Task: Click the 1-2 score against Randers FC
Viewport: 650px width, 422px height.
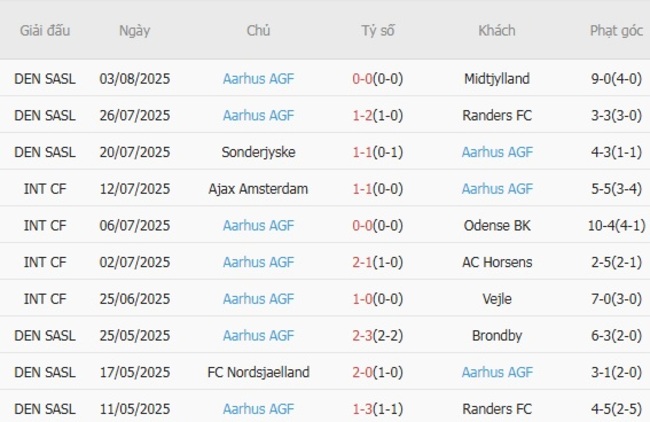Action: coord(363,115)
